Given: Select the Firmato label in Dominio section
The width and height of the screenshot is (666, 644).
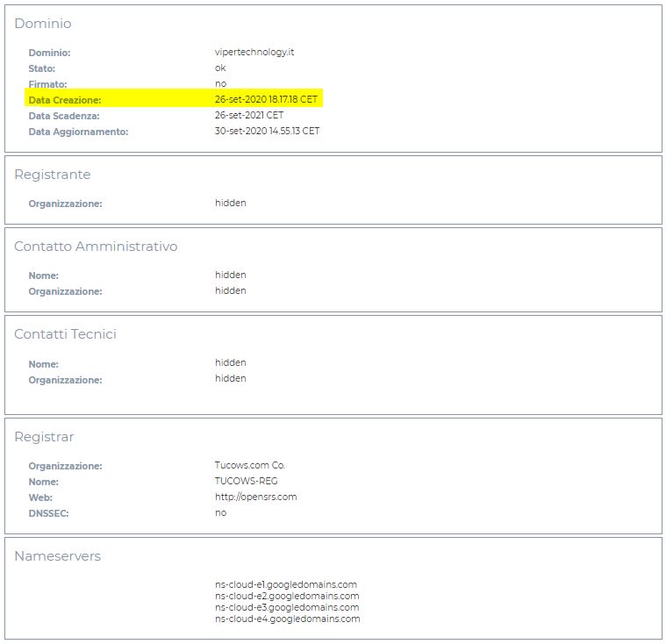Looking at the screenshot, I should [x=47, y=84].
